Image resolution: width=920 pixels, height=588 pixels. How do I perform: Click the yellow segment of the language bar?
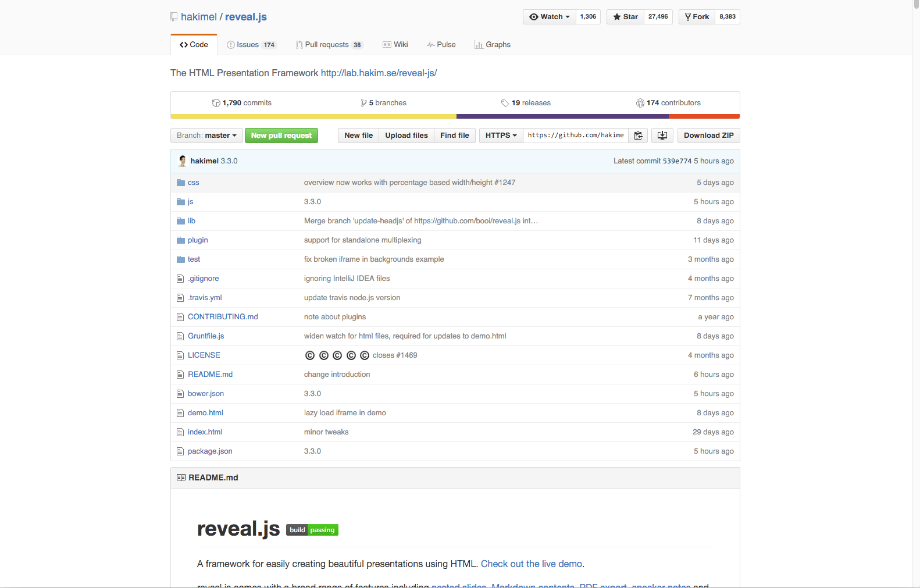313,116
